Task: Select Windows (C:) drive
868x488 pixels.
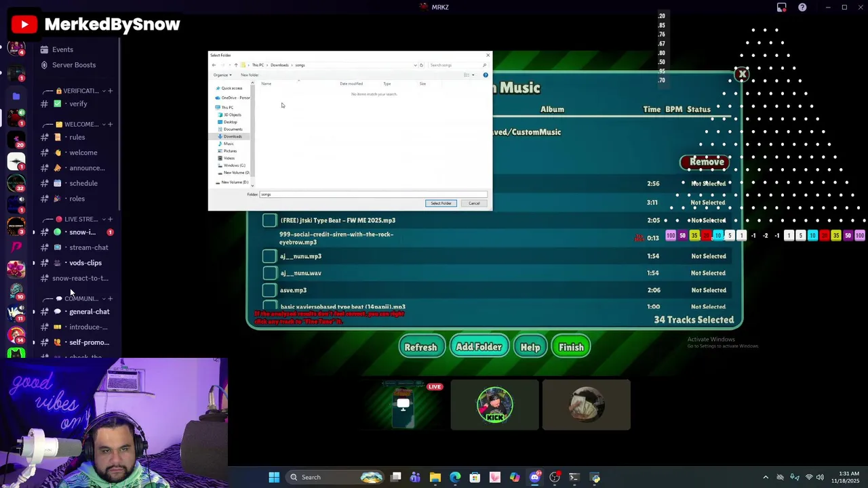Action: (232, 165)
